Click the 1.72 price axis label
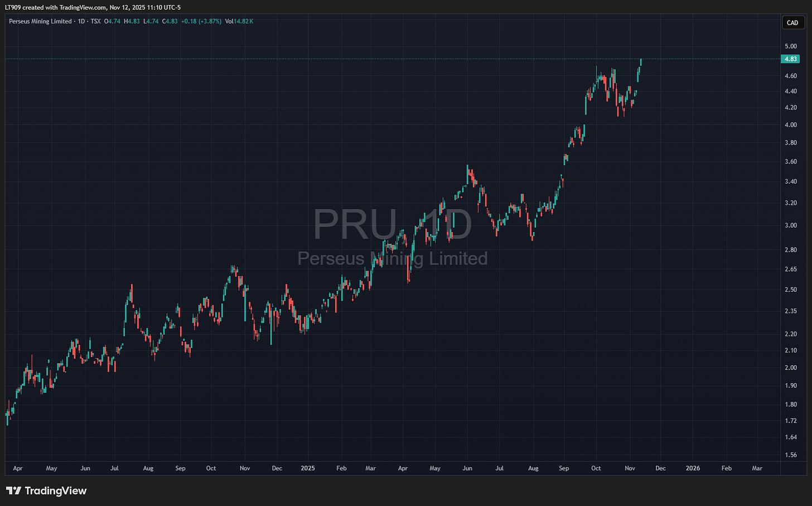 791,421
